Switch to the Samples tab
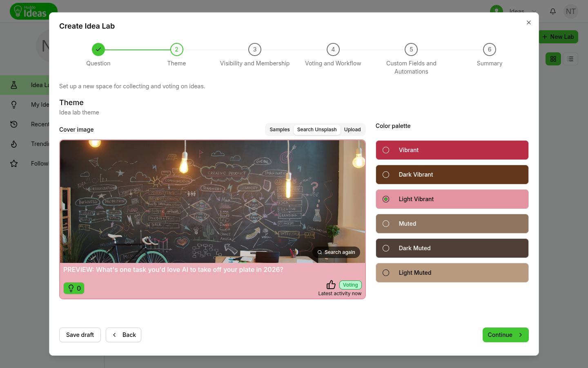 click(280, 130)
